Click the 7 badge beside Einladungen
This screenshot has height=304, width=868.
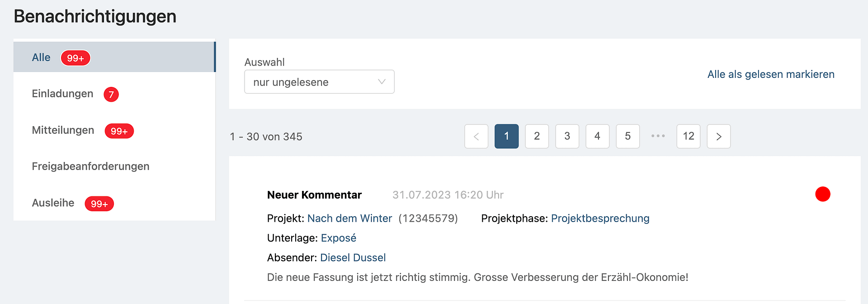click(111, 95)
